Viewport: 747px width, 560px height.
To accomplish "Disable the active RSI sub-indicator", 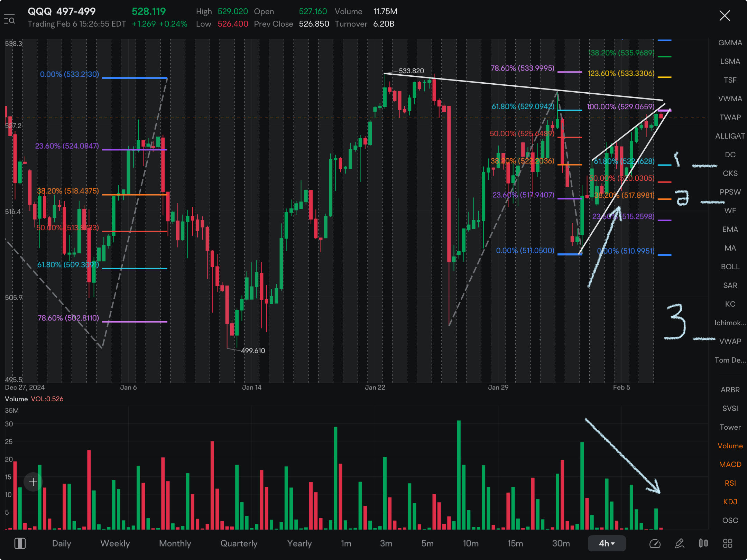I will [x=730, y=483].
